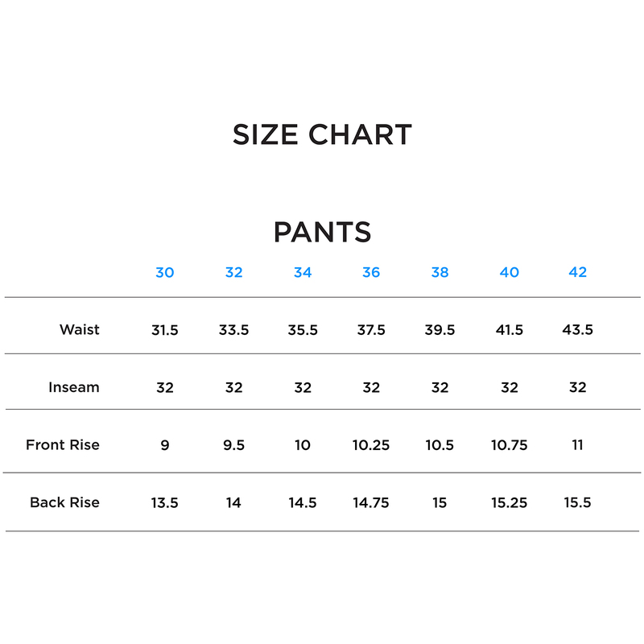Select the size 42 column header
Viewport: 644px width, 644px height.
pos(578,272)
